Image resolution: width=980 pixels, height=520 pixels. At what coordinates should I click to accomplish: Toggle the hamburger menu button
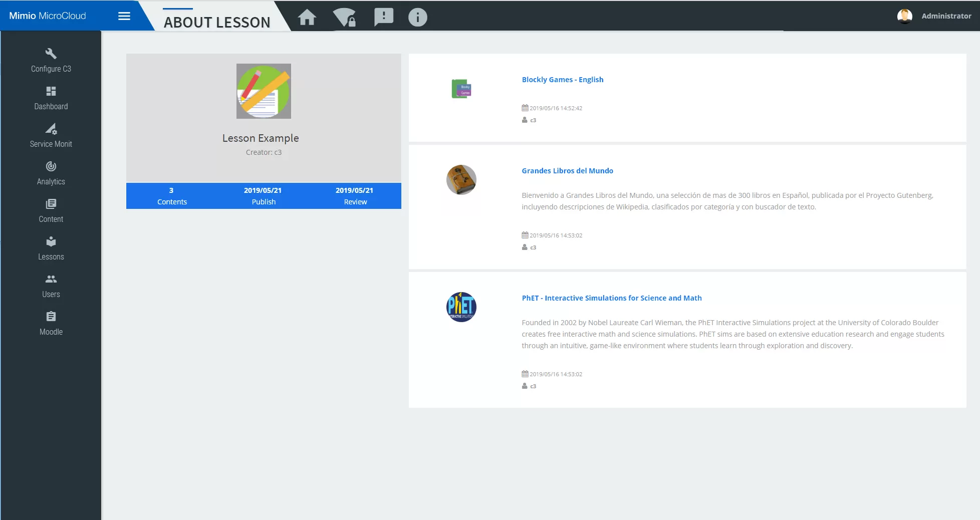[124, 16]
